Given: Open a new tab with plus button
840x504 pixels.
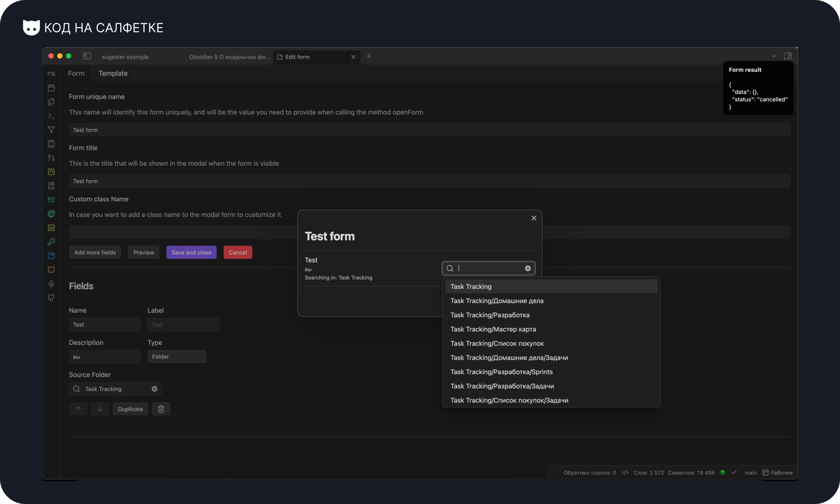Looking at the screenshot, I should pos(368,56).
